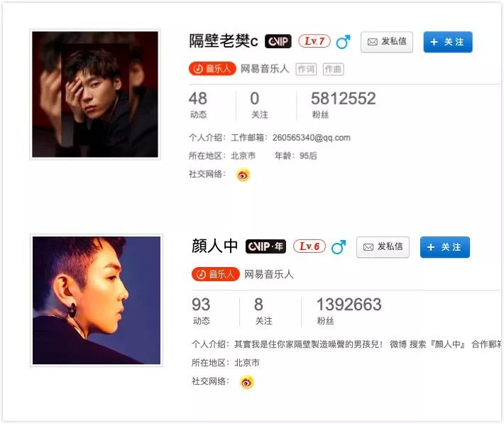Click the Lv.6 level badge

pyautogui.click(x=309, y=246)
